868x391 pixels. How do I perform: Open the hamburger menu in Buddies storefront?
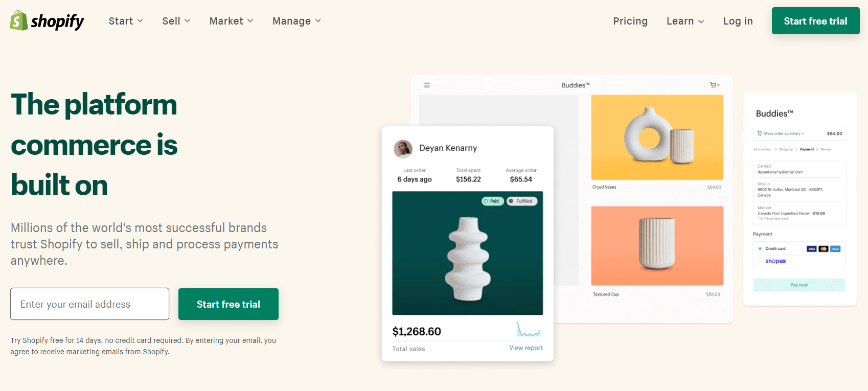pyautogui.click(x=427, y=85)
